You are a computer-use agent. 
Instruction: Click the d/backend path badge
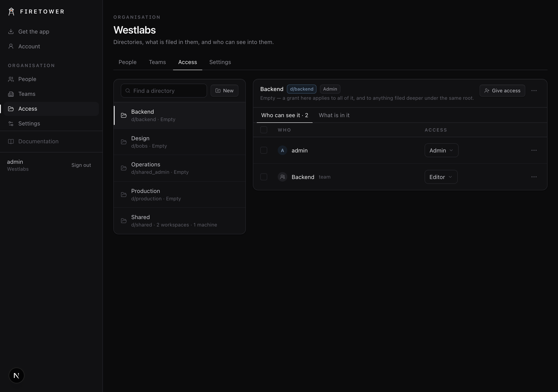pos(302,89)
